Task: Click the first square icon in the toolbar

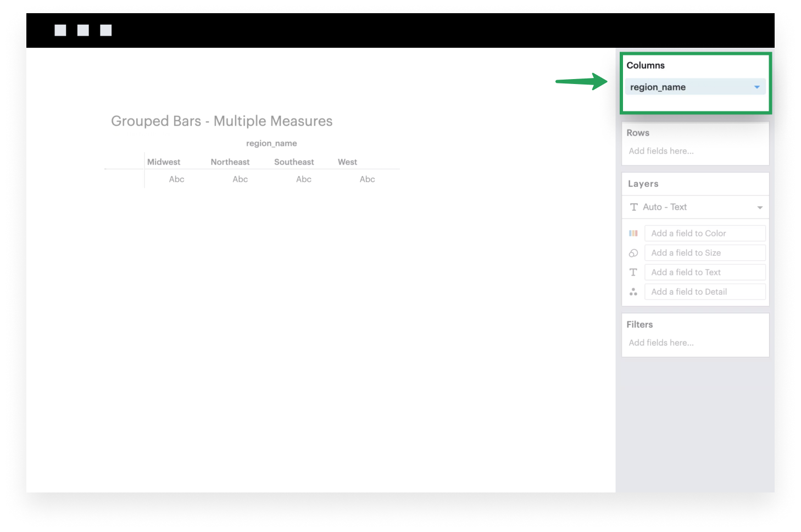Action: coord(60,30)
